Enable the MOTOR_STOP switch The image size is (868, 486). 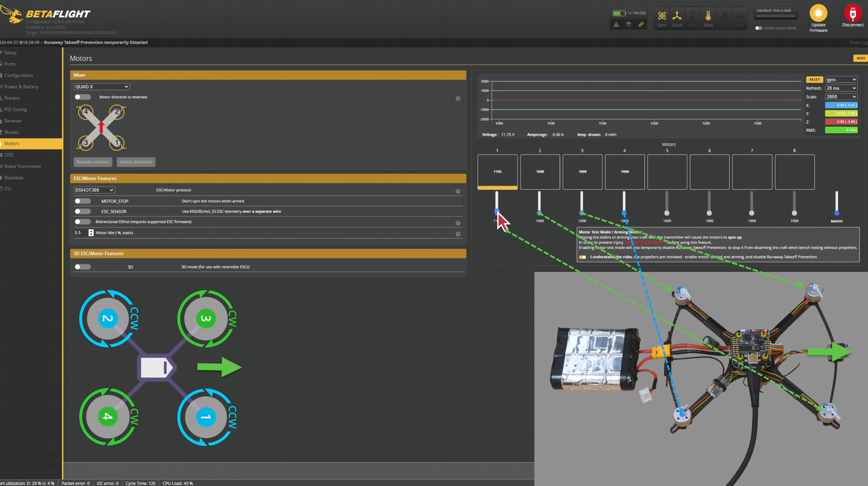click(x=83, y=201)
